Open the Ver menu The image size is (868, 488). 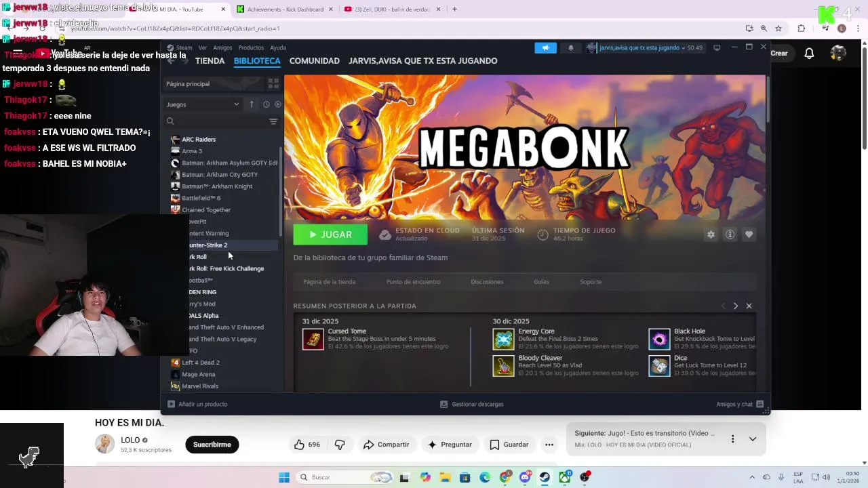point(203,48)
